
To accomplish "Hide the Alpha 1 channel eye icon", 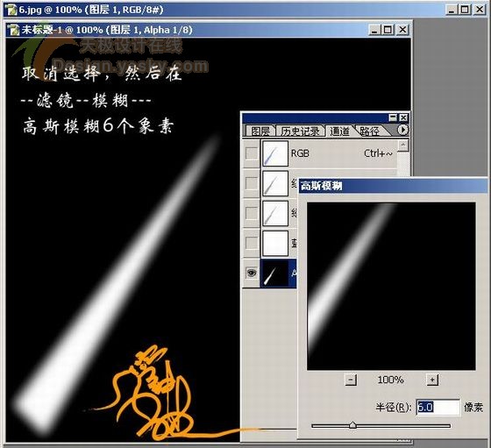I will click(251, 273).
